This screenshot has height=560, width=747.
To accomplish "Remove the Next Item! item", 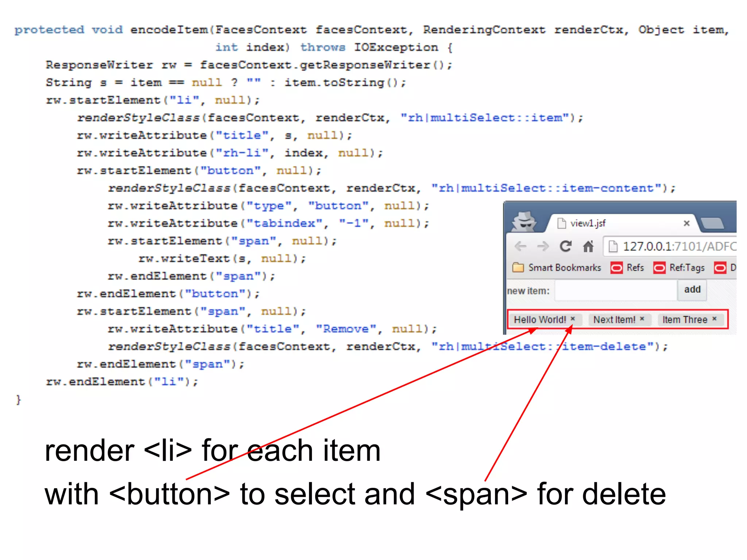I will (642, 319).
